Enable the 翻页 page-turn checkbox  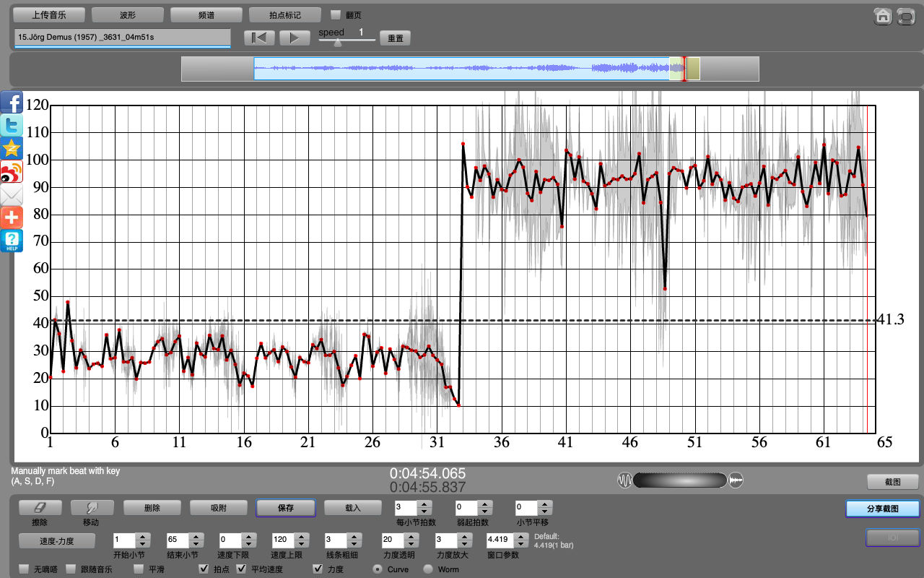tap(336, 14)
